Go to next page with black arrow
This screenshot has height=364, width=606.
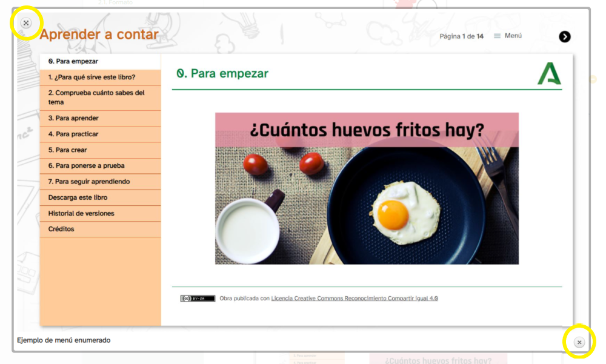[x=564, y=37]
